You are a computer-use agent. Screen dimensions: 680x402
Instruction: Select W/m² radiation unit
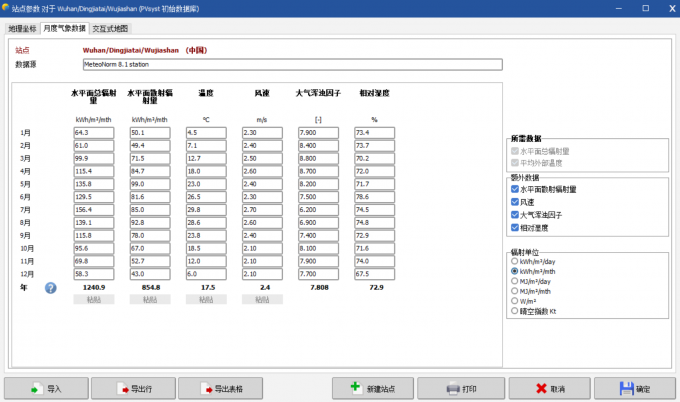[x=514, y=301]
